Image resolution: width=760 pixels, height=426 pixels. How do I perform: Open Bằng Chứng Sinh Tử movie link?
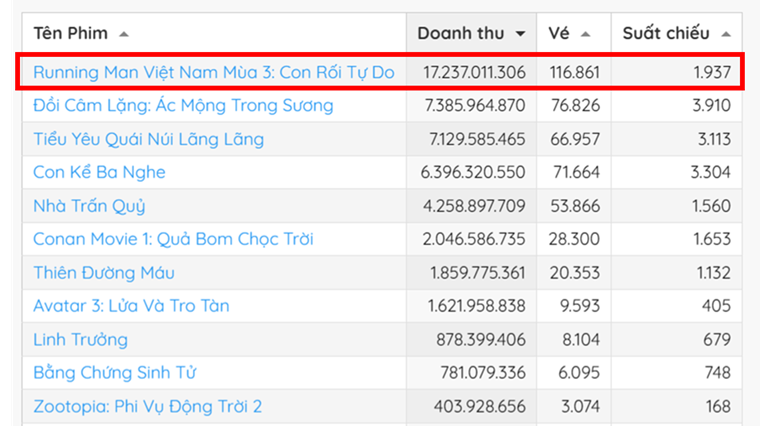(114, 373)
